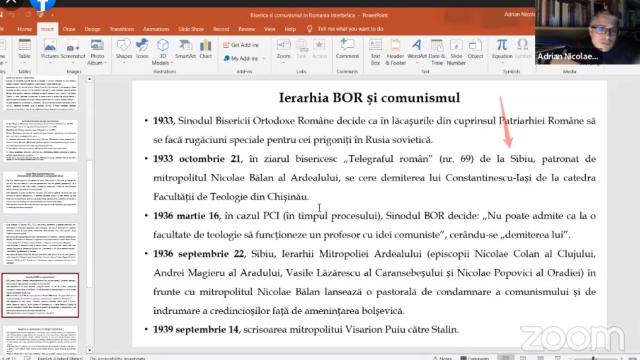The width and height of the screenshot is (640, 360).
Task: Expand the Pictures dropdown arrow
Action: (50, 63)
